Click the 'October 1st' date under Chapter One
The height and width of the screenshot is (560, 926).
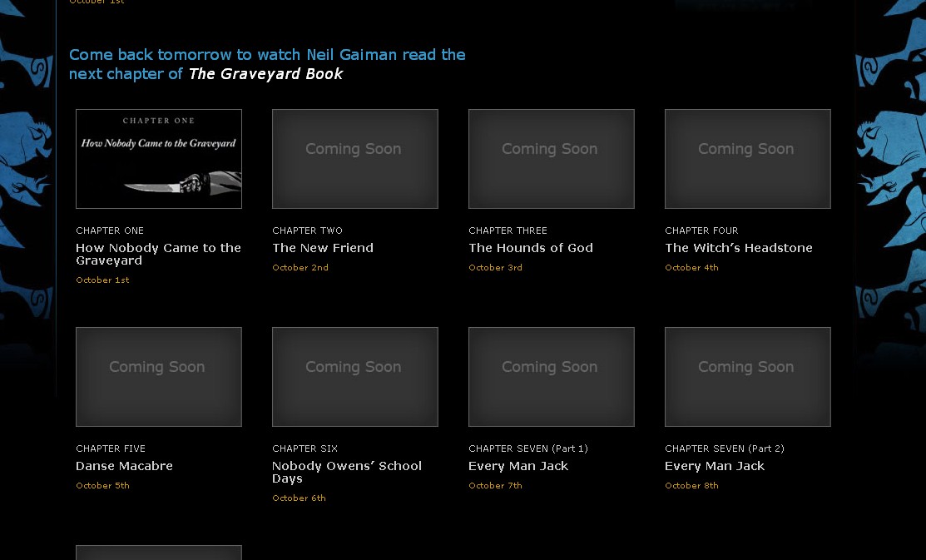(102, 280)
